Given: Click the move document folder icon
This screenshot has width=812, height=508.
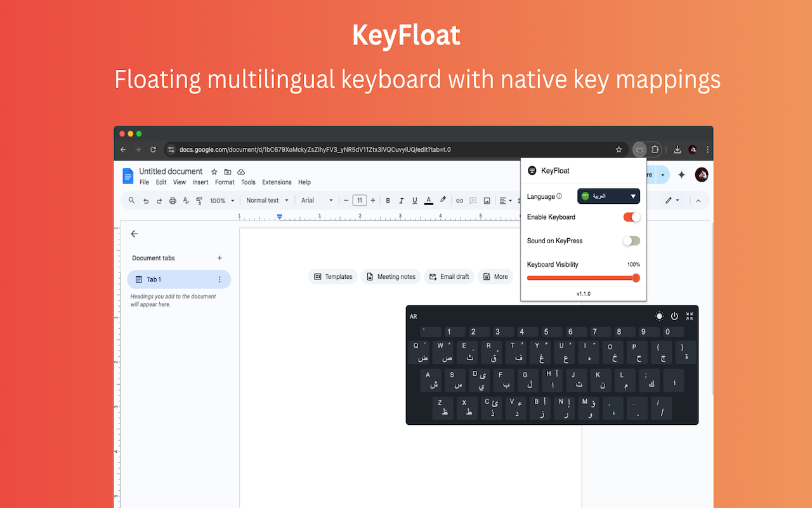Looking at the screenshot, I should (227, 171).
